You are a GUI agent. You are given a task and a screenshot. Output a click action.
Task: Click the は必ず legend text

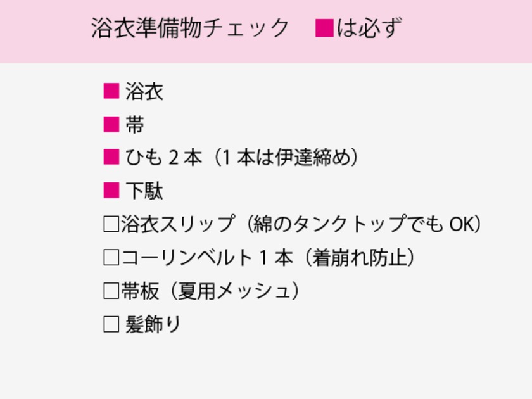point(369,28)
